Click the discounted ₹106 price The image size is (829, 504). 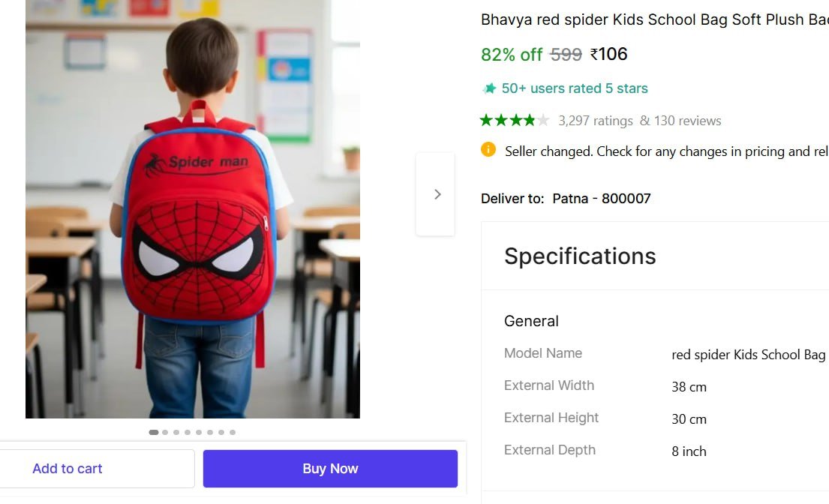[608, 54]
